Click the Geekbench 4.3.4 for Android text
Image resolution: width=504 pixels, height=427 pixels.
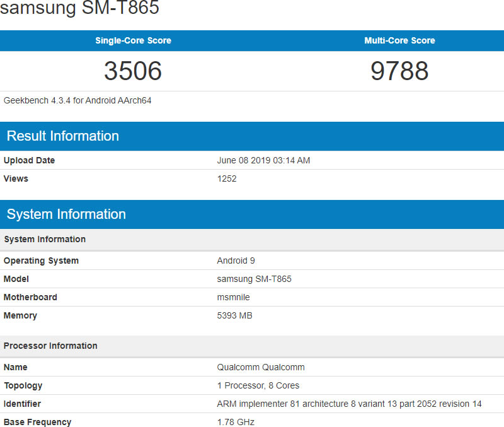77,100
